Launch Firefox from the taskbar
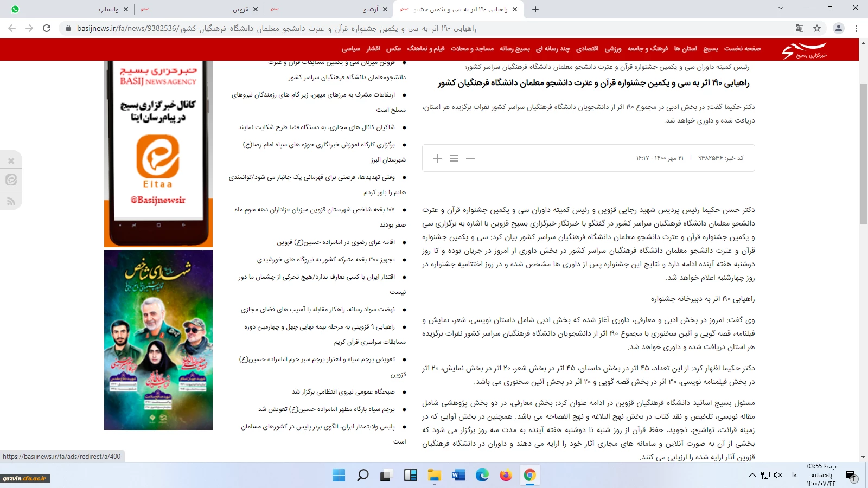868x488 pixels. click(x=506, y=476)
